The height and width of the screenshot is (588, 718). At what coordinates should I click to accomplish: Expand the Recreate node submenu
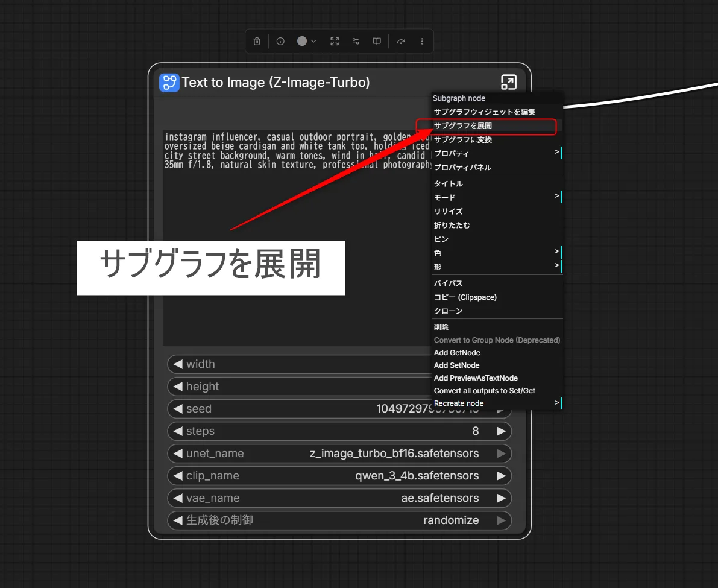pyautogui.click(x=497, y=403)
